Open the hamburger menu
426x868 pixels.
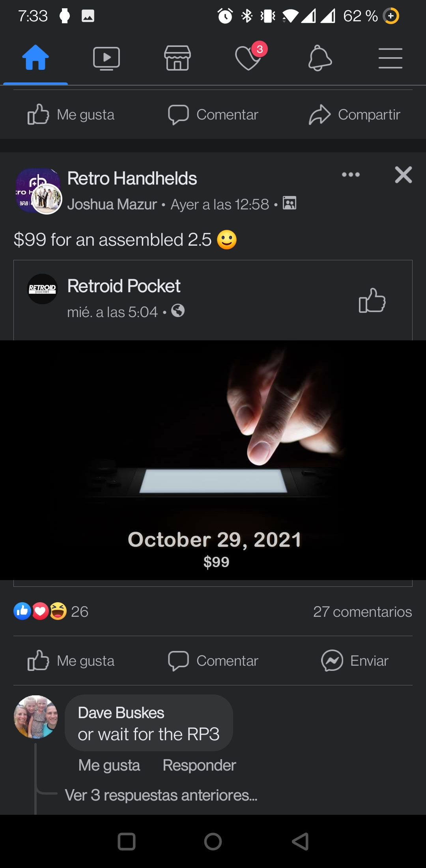pyautogui.click(x=390, y=58)
